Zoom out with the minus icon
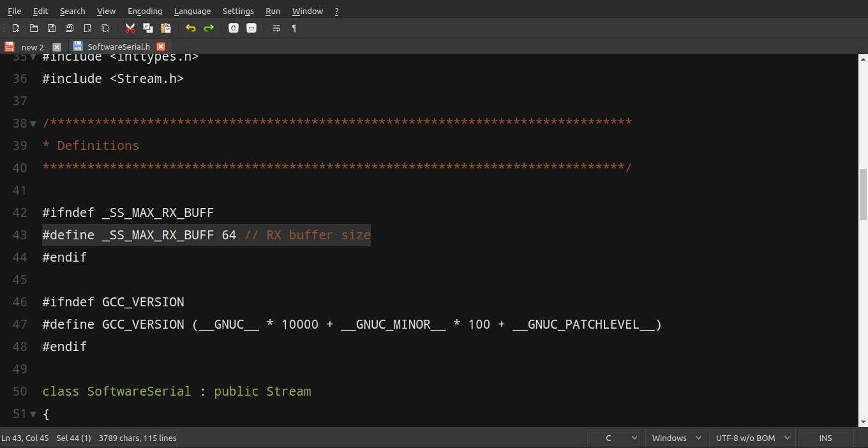868x448 pixels. [251, 28]
